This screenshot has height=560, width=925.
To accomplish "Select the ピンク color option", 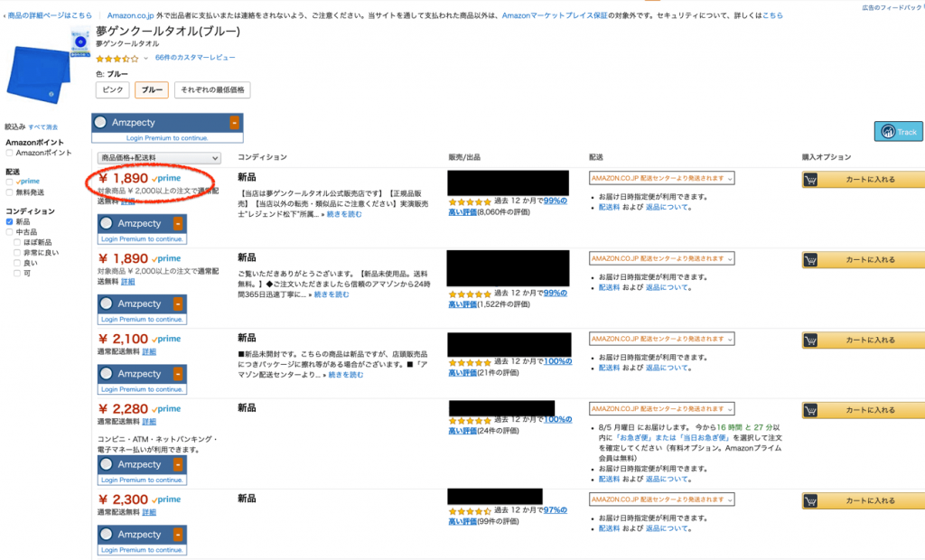I will [x=113, y=89].
